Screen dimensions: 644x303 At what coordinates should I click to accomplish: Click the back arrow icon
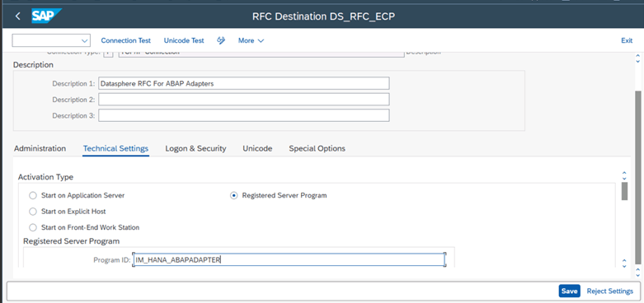click(17, 16)
